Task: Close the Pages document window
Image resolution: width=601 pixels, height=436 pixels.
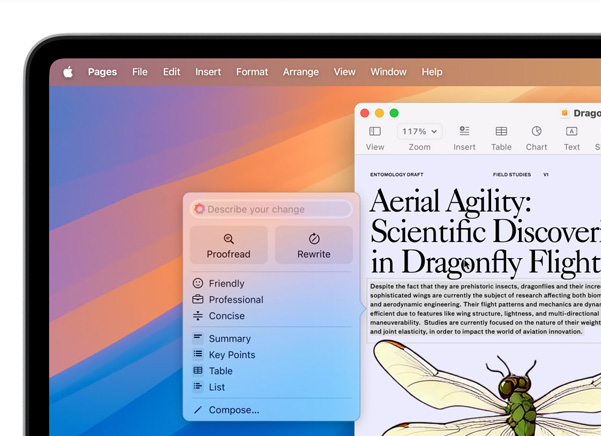Action: 365,113
